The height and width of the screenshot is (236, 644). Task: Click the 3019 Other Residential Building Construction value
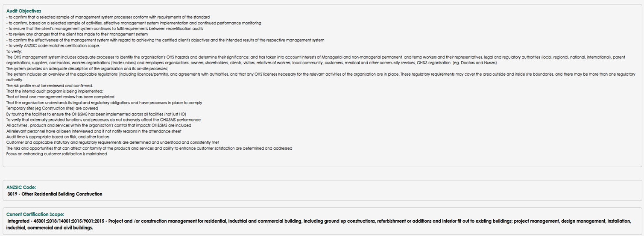(x=55, y=194)
